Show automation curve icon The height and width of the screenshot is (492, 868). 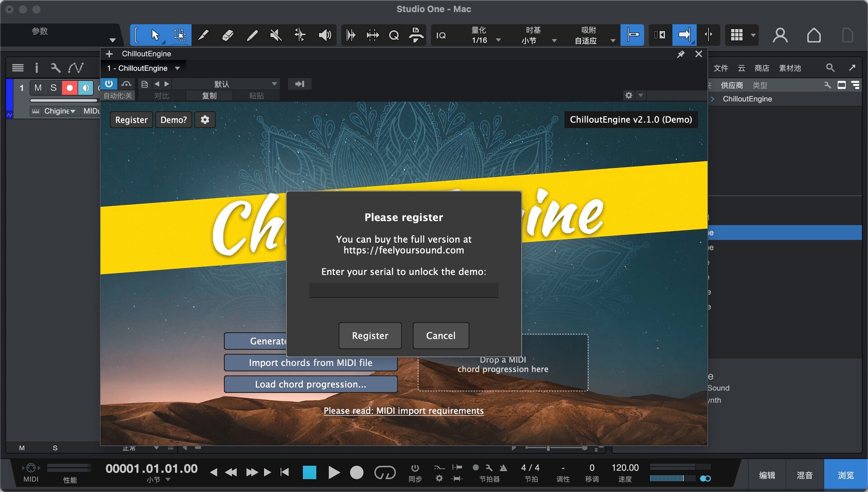tap(75, 68)
